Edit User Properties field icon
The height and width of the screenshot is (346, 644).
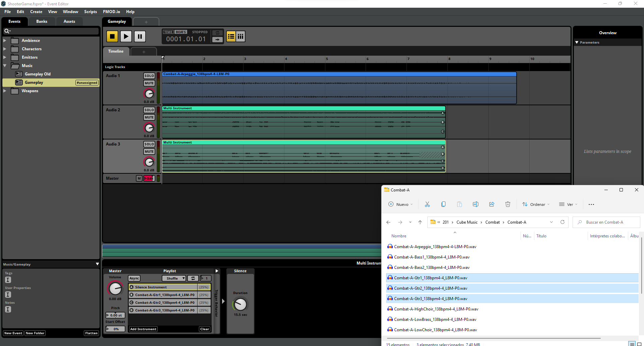[x=8, y=295]
